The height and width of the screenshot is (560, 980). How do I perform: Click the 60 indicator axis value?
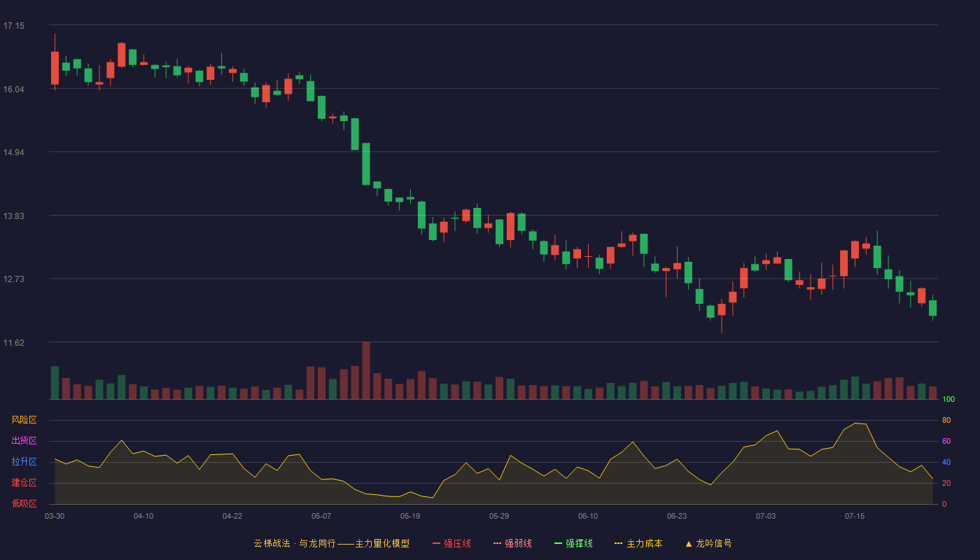coord(946,441)
